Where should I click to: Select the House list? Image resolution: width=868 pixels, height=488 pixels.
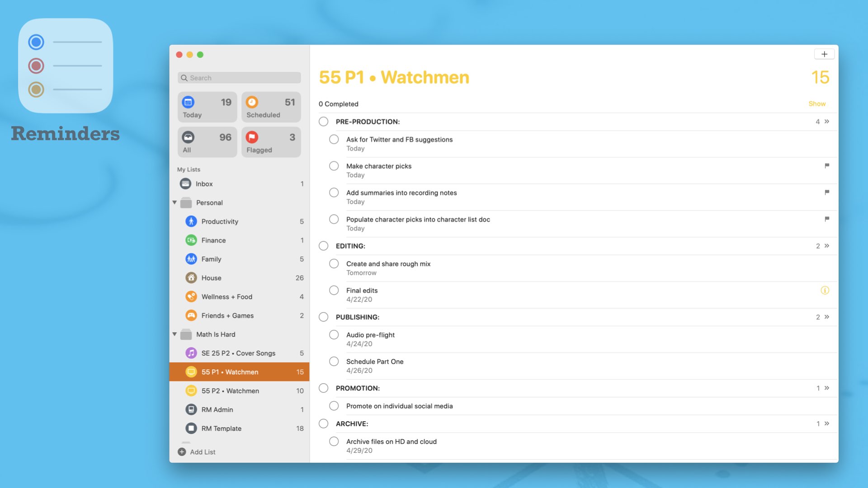[240, 278]
